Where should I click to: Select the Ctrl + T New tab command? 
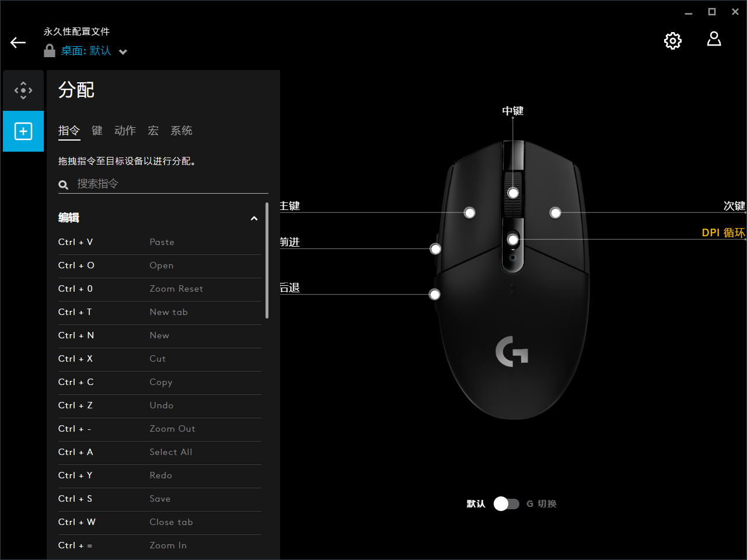(160, 313)
